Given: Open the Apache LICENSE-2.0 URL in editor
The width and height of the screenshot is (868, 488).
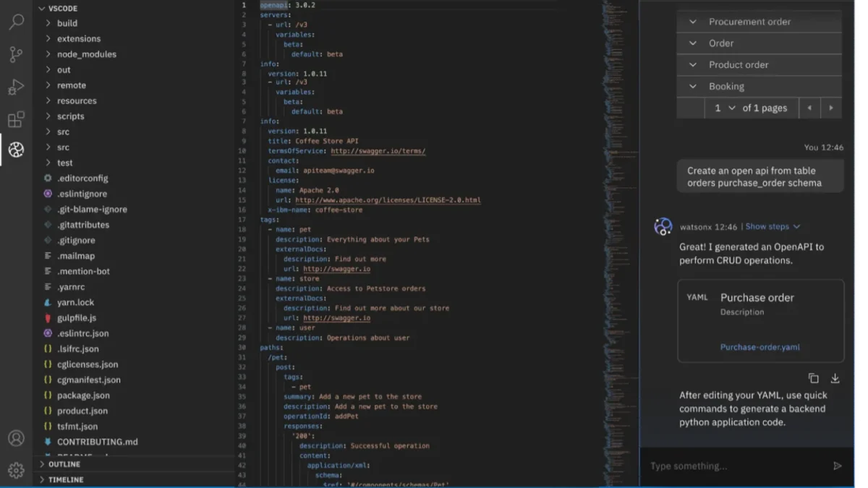Looking at the screenshot, I should (388, 200).
